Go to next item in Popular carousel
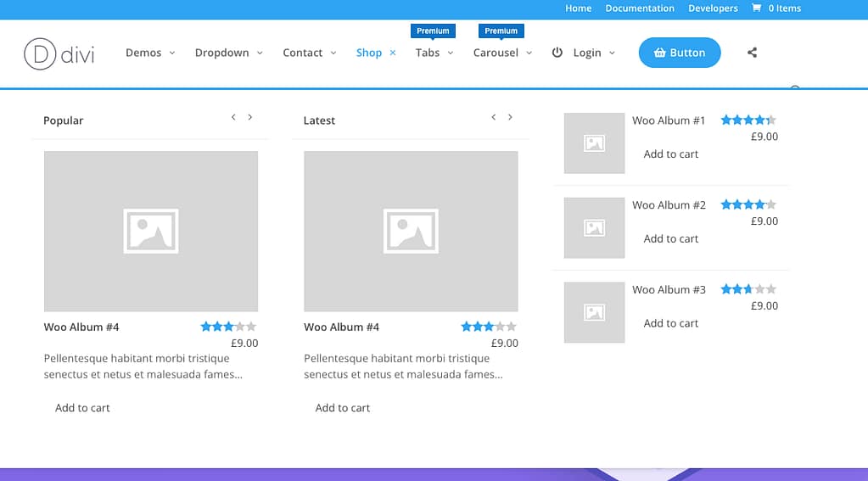The width and height of the screenshot is (868, 481). (x=250, y=117)
